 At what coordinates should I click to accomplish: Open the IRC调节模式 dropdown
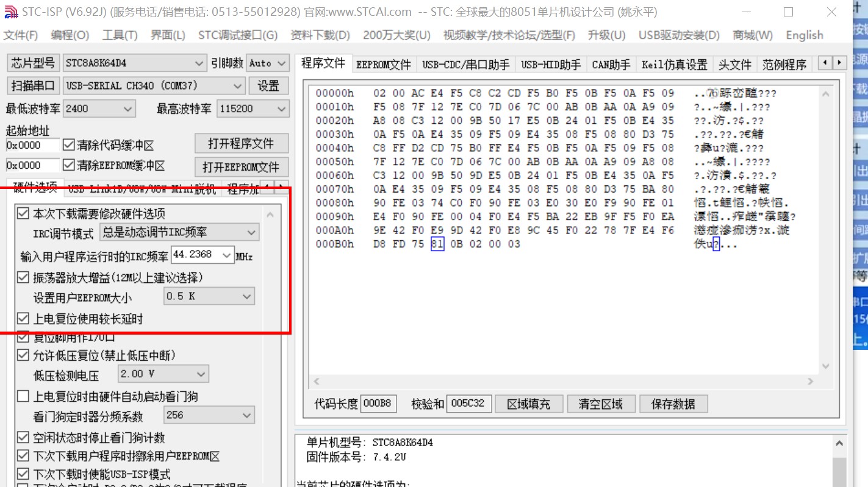point(179,232)
